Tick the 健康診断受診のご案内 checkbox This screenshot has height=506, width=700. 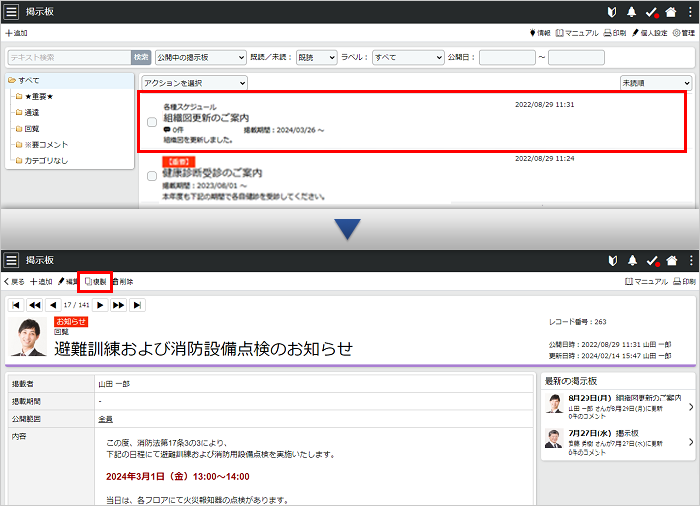(152, 175)
